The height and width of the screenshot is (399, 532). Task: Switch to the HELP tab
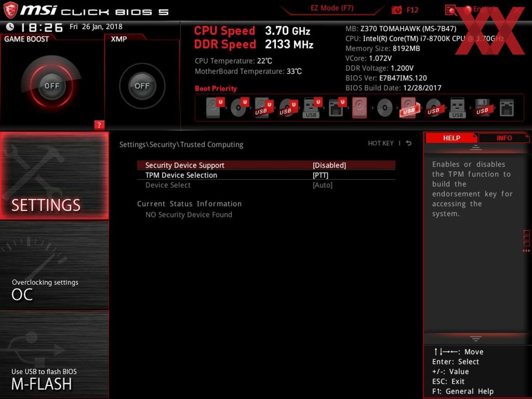pyautogui.click(x=451, y=138)
